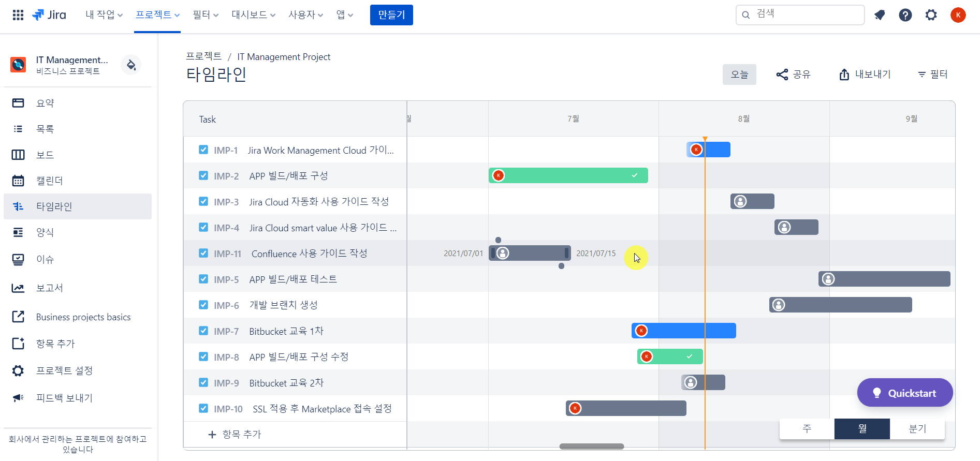The height and width of the screenshot is (461, 980).
Task: Click the green IMP-2 timeline bar
Action: 568,175
